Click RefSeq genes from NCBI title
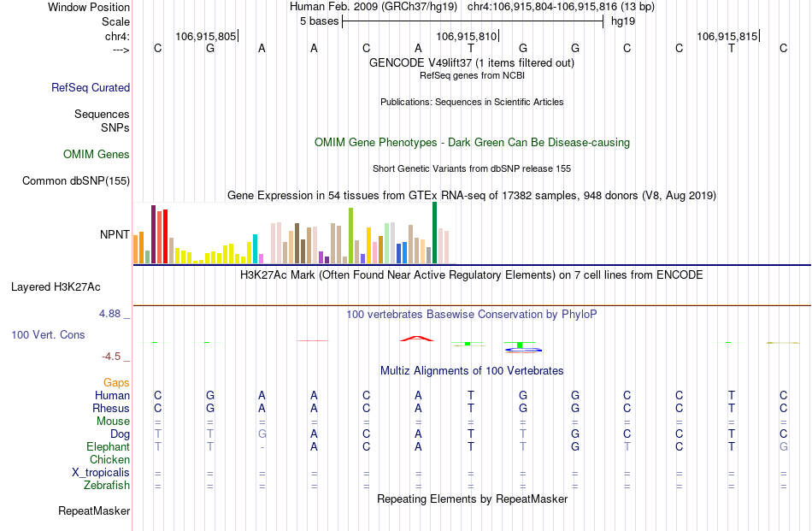The height and width of the screenshot is (531, 812). tap(473, 75)
